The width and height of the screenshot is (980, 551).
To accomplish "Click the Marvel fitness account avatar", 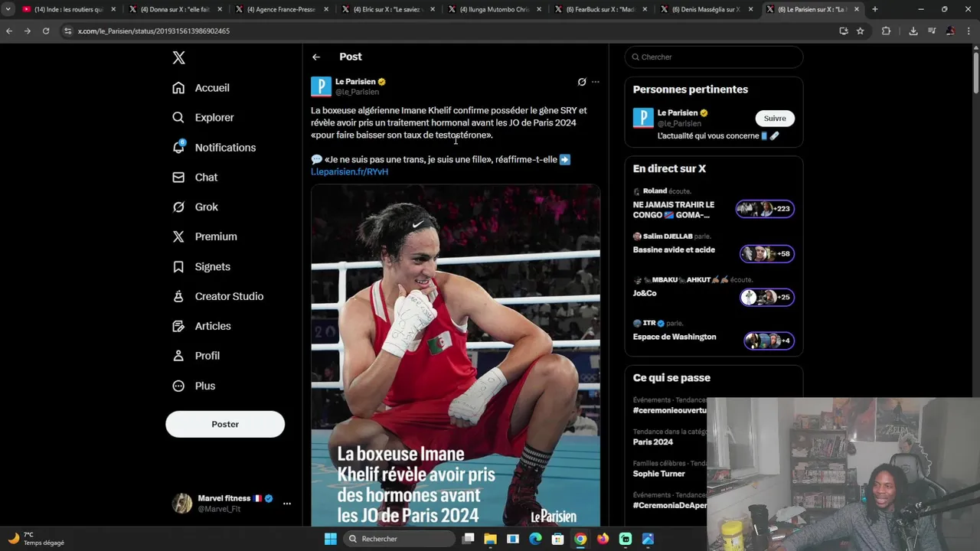I will (182, 504).
